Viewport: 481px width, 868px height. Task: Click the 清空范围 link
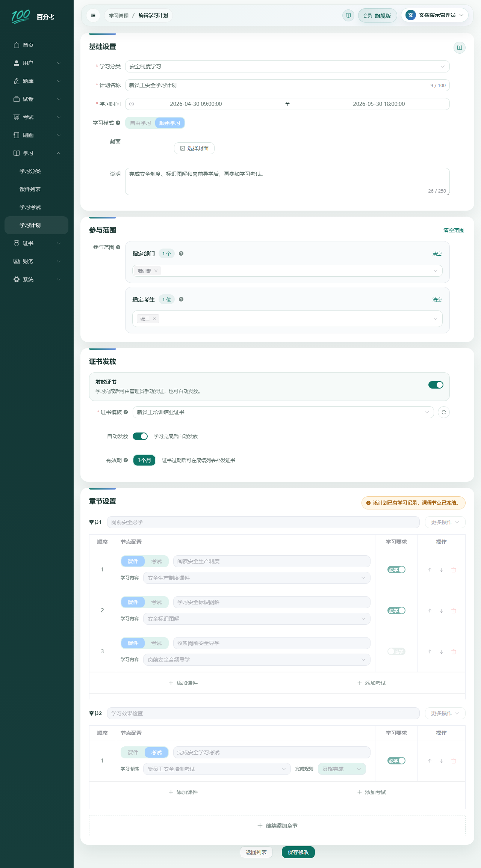(x=454, y=230)
